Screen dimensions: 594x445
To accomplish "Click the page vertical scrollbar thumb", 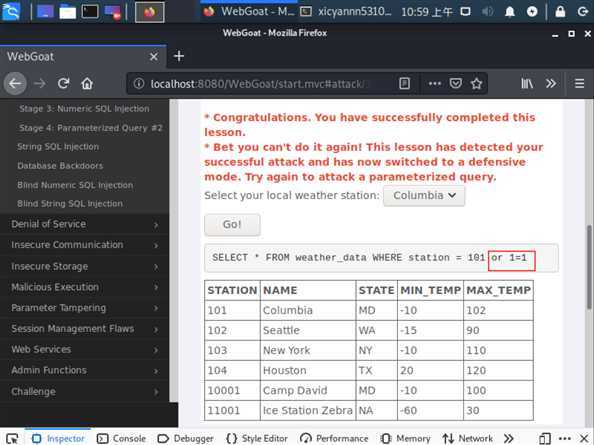I will coord(589,267).
